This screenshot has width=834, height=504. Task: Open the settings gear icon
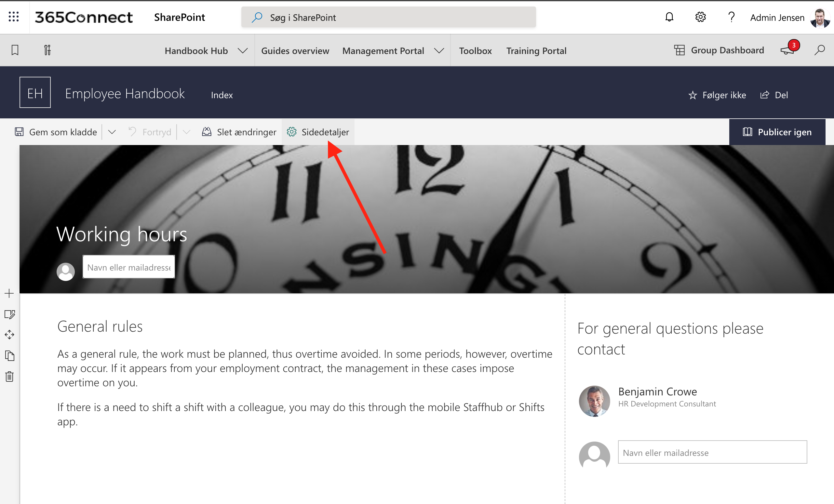pos(700,17)
